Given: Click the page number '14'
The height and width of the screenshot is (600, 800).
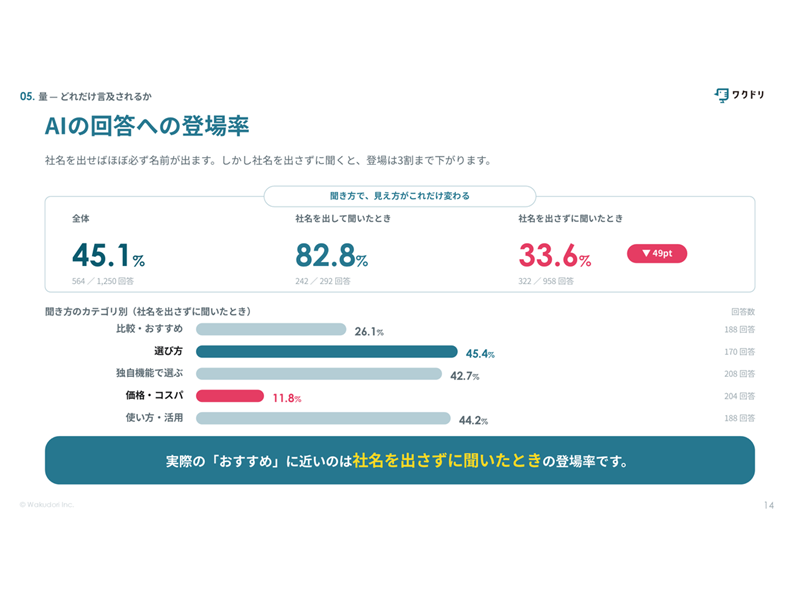Looking at the screenshot, I should tap(769, 505).
